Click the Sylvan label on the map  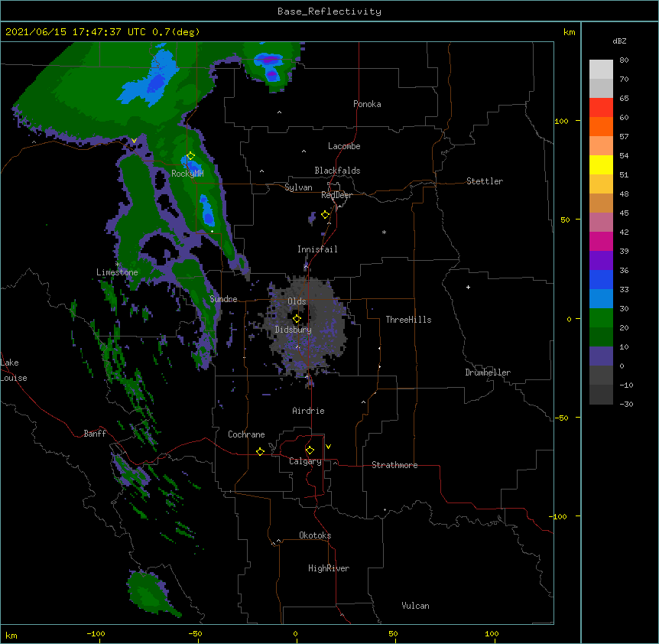(x=298, y=187)
